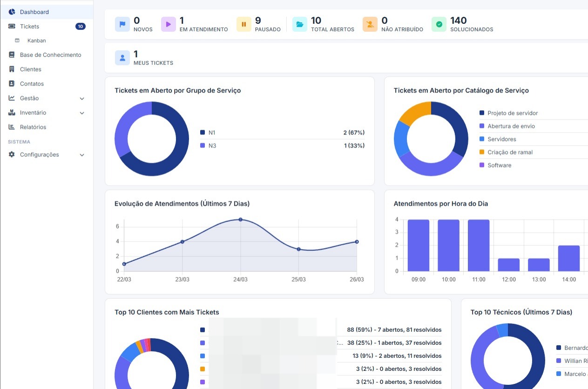
Task: Click the 24/03 peak point on line chart
Action: (x=240, y=219)
